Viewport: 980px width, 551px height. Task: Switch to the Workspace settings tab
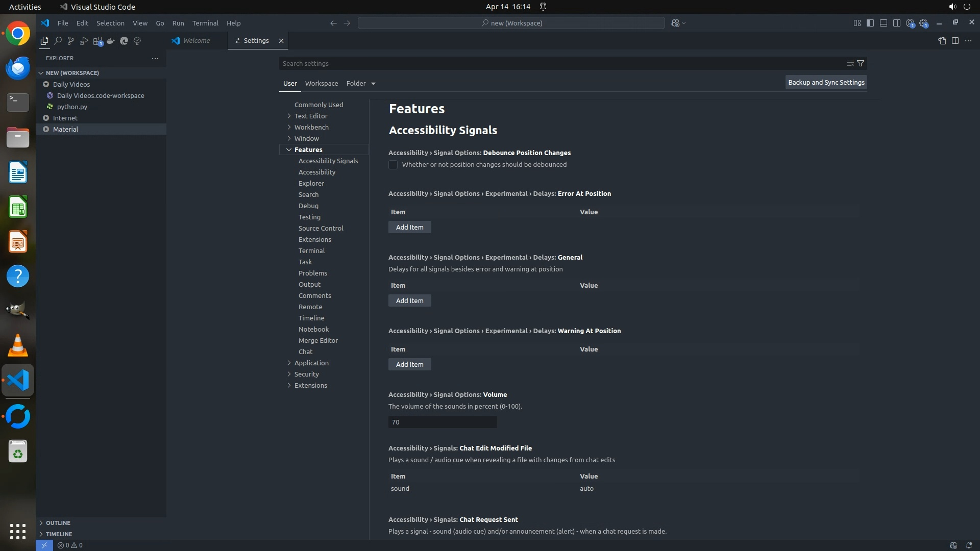[x=321, y=83]
